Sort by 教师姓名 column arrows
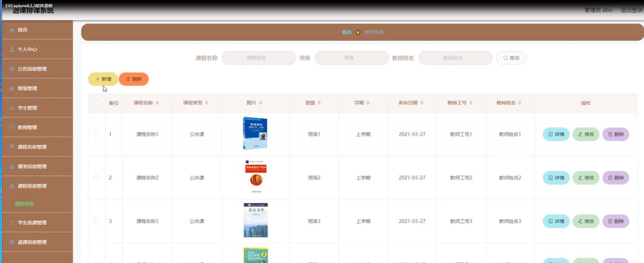Viewport: 644px width, 263px height. 520,103
